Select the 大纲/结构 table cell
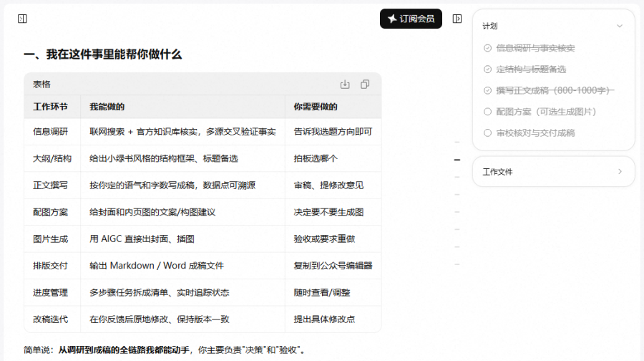Screen dimensions: 644x361 click(52, 158)
